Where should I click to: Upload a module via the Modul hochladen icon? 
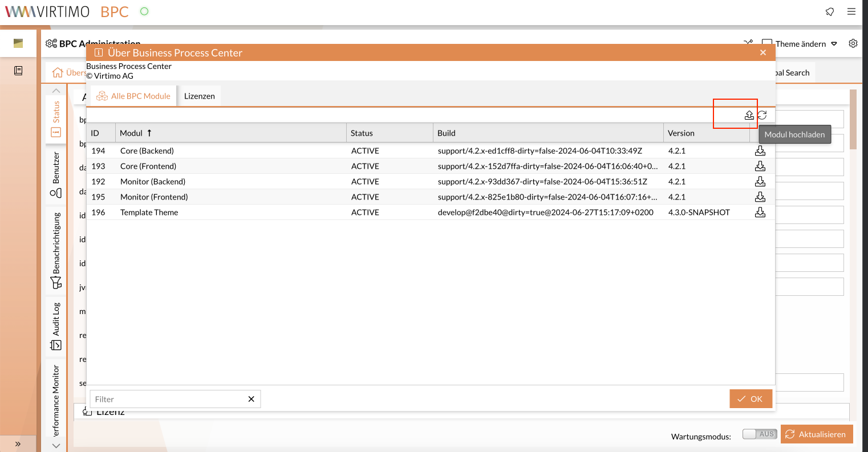pyautogui.click(x=749, y=115)
